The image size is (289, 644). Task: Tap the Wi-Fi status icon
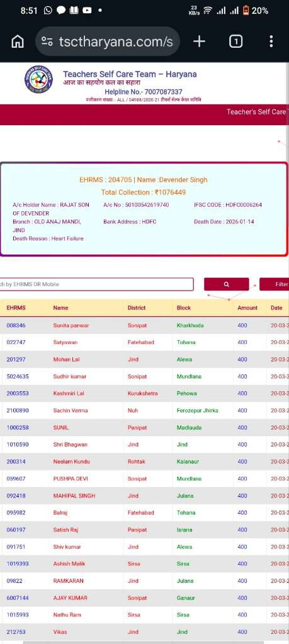point(207,11)
